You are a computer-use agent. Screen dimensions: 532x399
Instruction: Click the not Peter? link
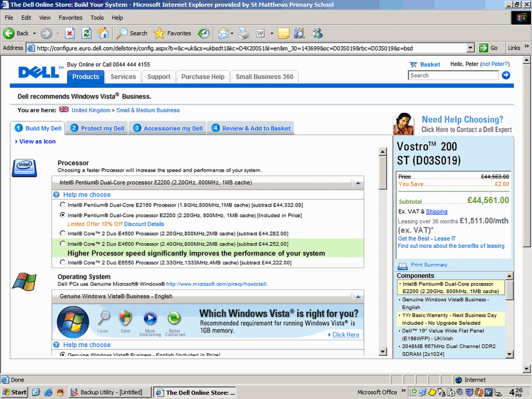tap(495, 64)
